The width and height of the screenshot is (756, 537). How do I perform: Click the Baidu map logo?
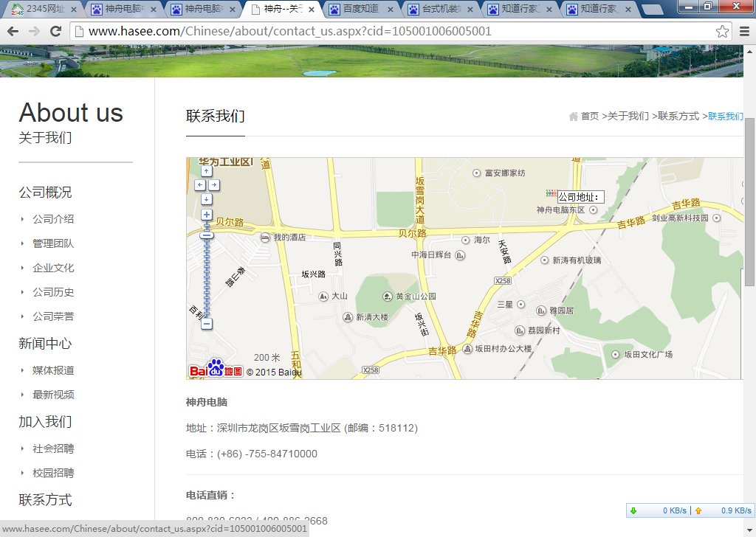(x=216, y=369)
